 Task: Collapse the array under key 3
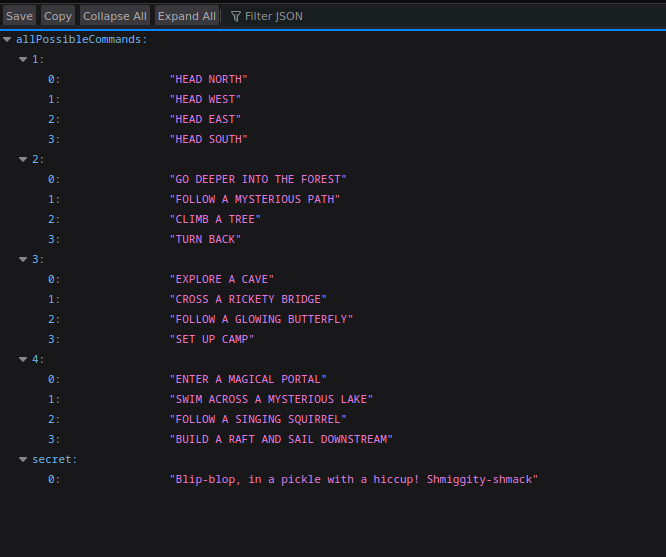[23, 260]
